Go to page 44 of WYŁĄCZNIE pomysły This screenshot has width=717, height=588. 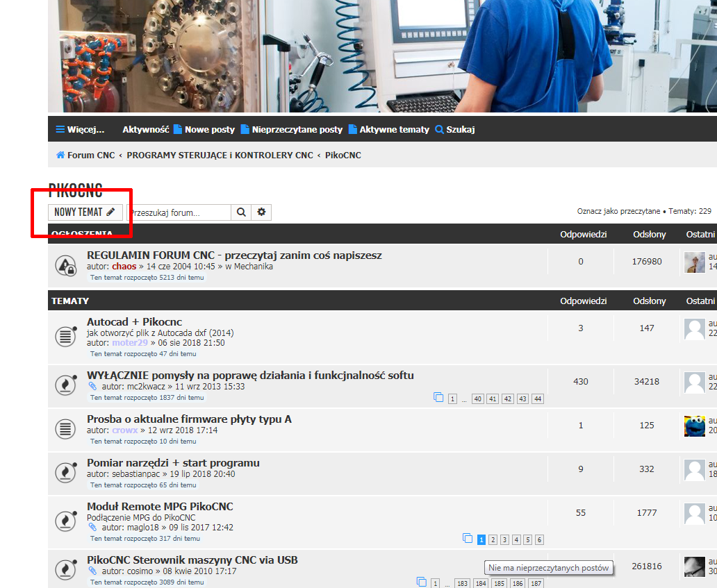(x=538, y=399)
